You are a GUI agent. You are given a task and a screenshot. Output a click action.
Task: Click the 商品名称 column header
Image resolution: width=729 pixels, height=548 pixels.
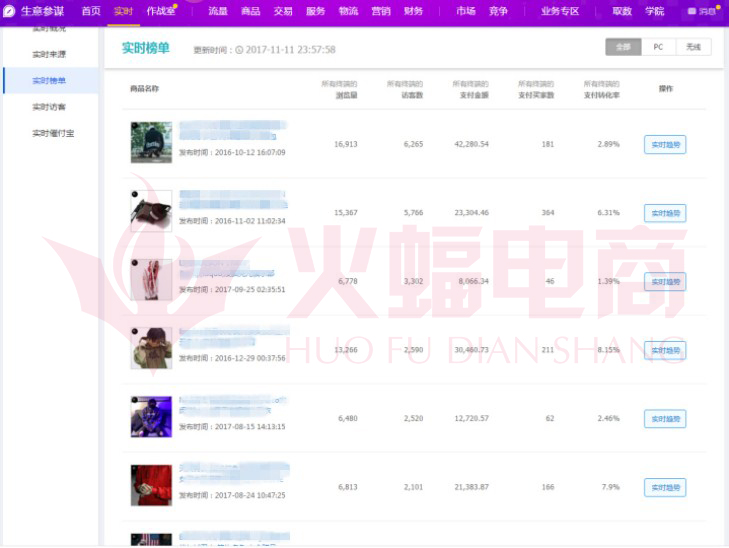coord(145,89)
